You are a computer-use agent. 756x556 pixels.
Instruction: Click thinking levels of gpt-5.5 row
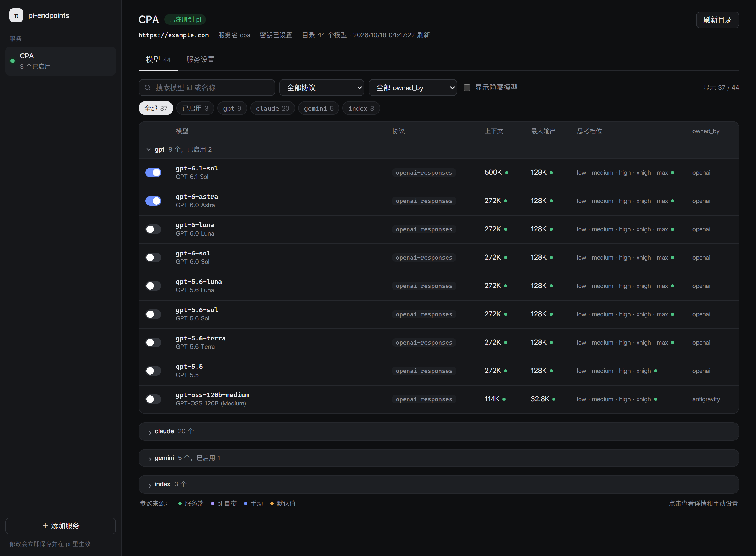click(614, 371)
